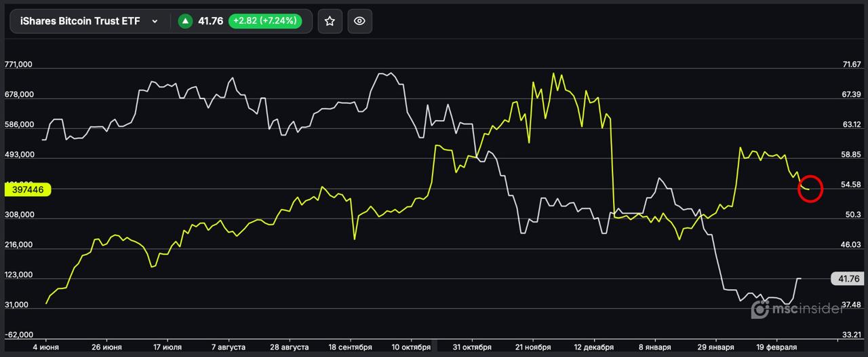Click the +2.82 (+7.24%) change badge

click(x=264, y=21)
